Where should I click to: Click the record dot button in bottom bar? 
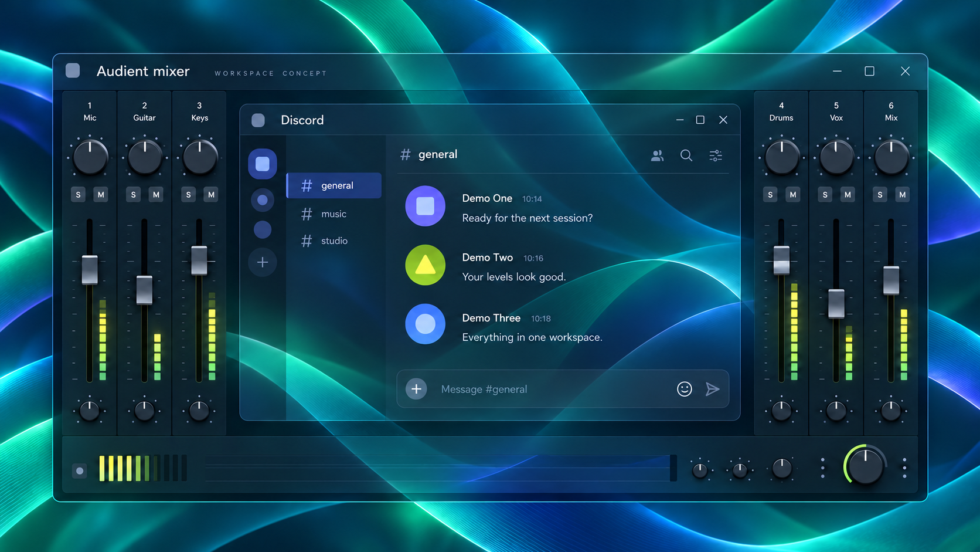[80, 470]
